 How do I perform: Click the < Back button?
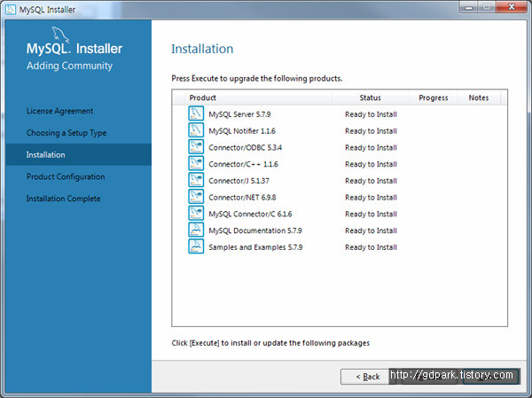pyautogui.click(x=368, y=377)
